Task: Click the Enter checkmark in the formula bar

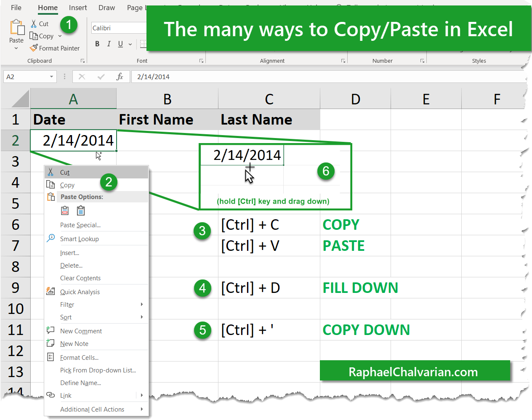Action: click(101, 77)
